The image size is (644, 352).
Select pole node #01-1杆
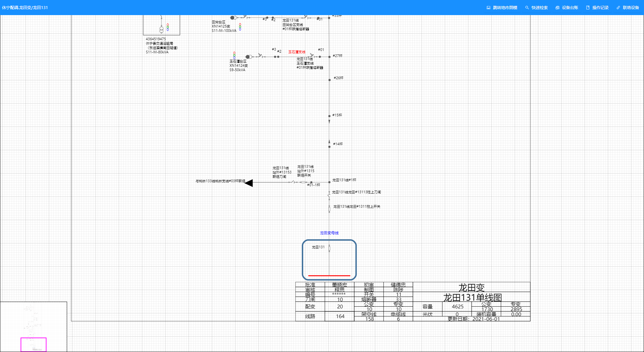coord(311,182)
